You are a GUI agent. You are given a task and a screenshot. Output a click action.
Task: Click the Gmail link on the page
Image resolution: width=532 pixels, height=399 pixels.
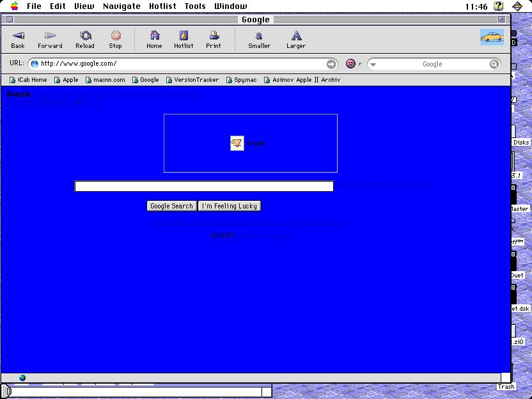coord(149,94)
